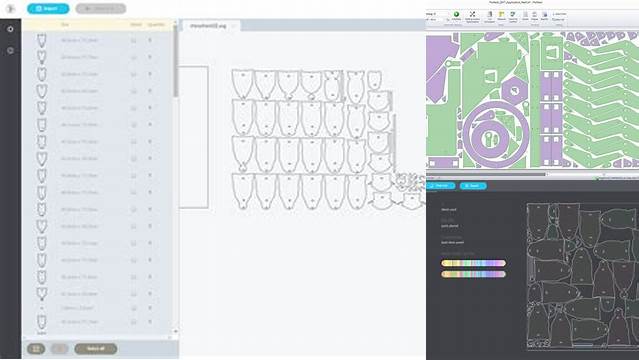Open the round menu icon at top-left corner
The height and width of the screenshot is (360, 639).
coord(10,9)
